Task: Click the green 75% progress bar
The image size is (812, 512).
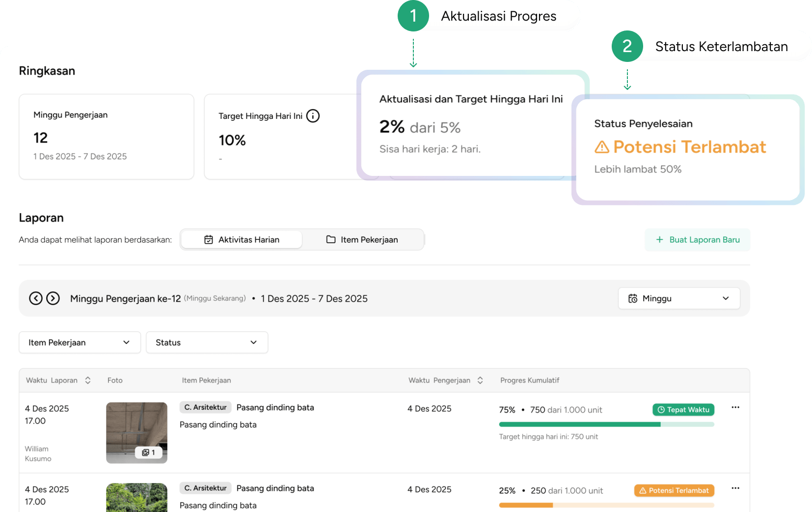Action: [606, 425]
